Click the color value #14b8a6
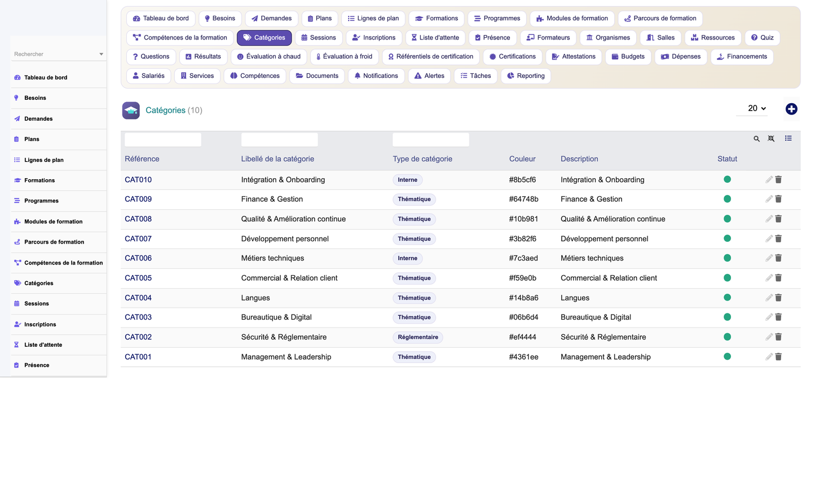The image size is (815, 504). tap(523, 298)
